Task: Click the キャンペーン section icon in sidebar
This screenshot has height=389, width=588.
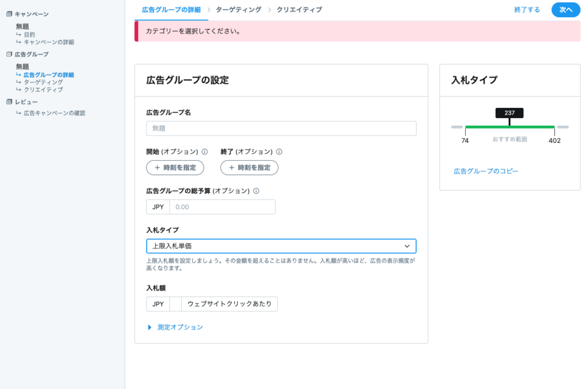Action: click(9, 14)
